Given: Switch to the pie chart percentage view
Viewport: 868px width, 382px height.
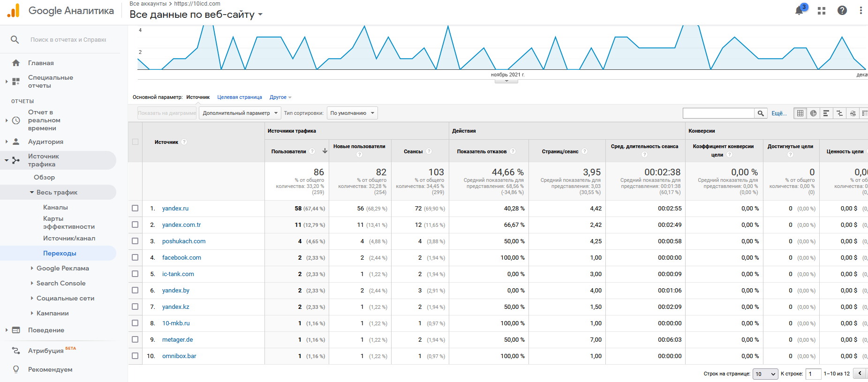Looking at the screenshot, I should [x=813, y=113].
